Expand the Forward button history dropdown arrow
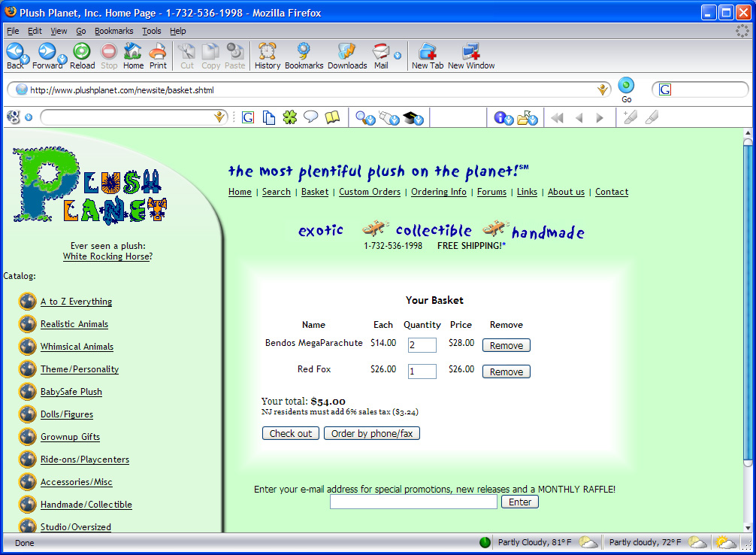The width and height of the screenshot is (756, 555). click(x=62, y=59)
